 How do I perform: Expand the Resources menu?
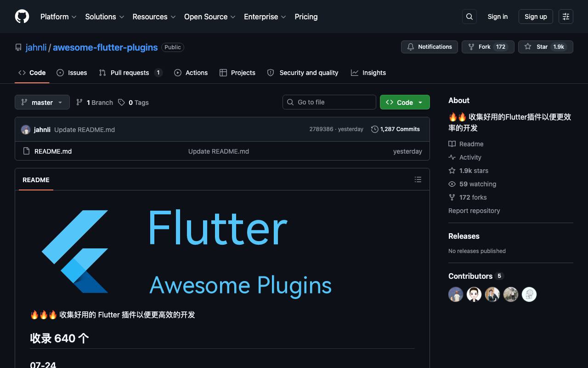point(154,17)
